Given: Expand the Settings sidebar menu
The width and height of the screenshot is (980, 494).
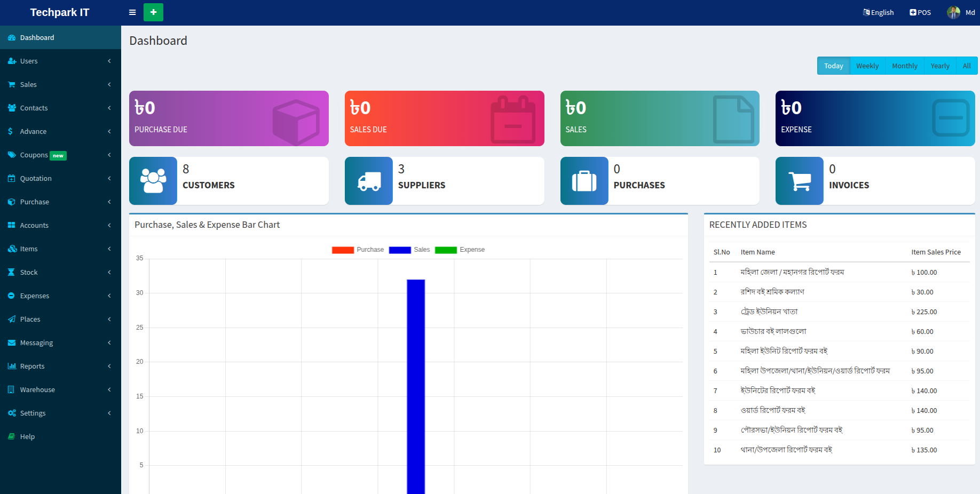Looking at the screenshot, I should pos(33,413).
